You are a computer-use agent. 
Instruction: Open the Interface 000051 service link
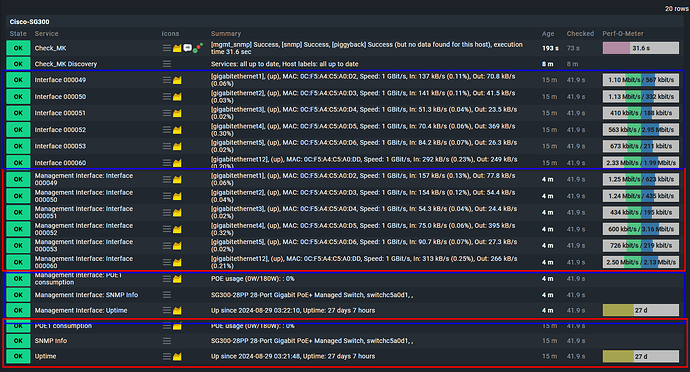pos(60,113)
